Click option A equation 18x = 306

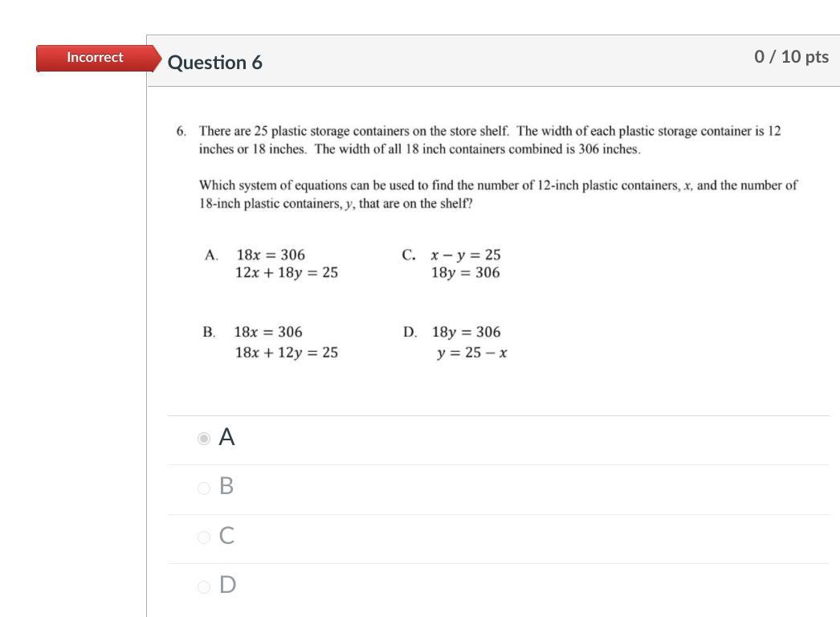(271, 255)
